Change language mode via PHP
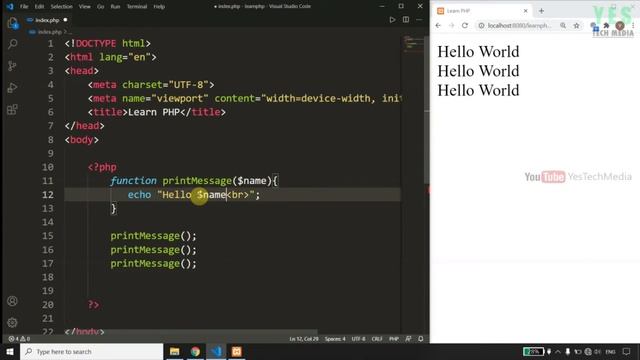The height and width of the screenshot is (360, 640). coord(393,339)
